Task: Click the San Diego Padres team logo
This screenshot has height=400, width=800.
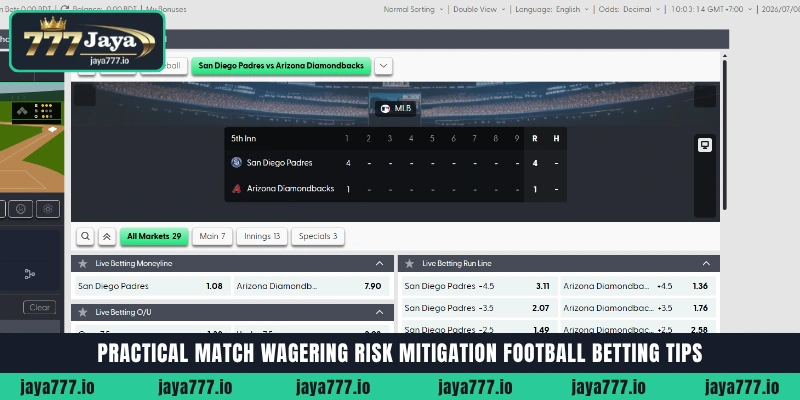Action: [236, 163]
